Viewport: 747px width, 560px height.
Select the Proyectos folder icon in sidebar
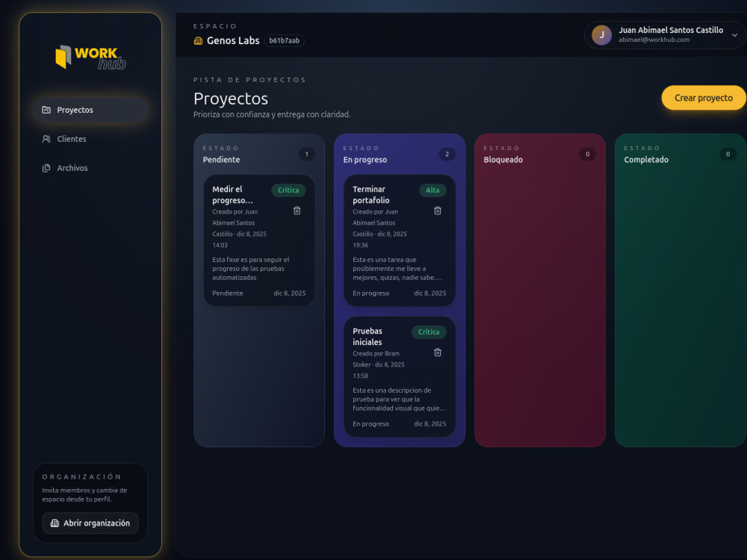[x=46, y=110]
